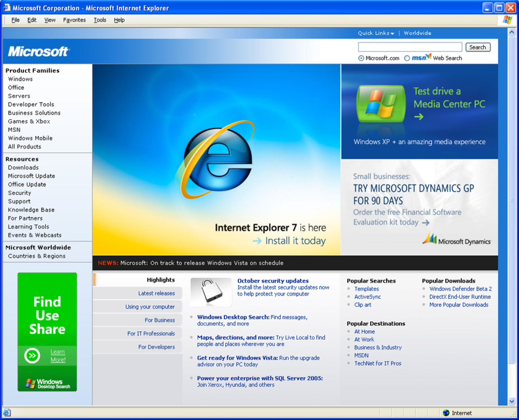This screenshot has width=519, height=420.
Task: Click the green Learn More arrow circle
Action: click(x=32, y=356)
